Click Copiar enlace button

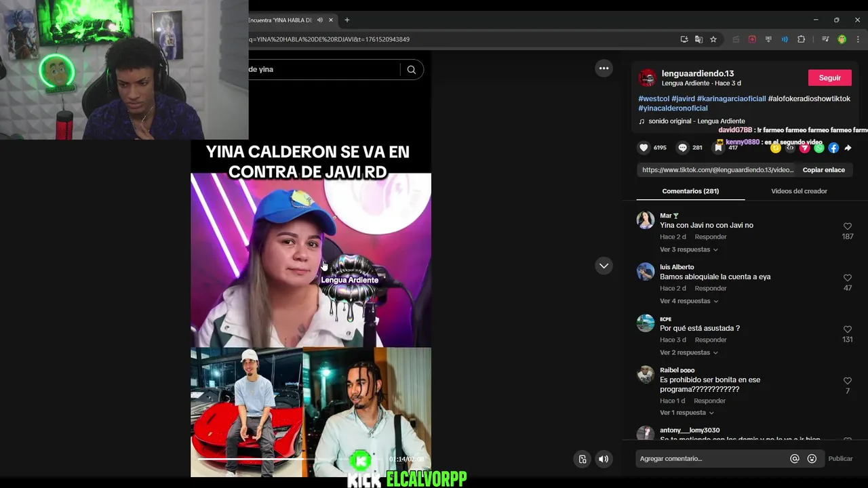(x=823, y=170)
